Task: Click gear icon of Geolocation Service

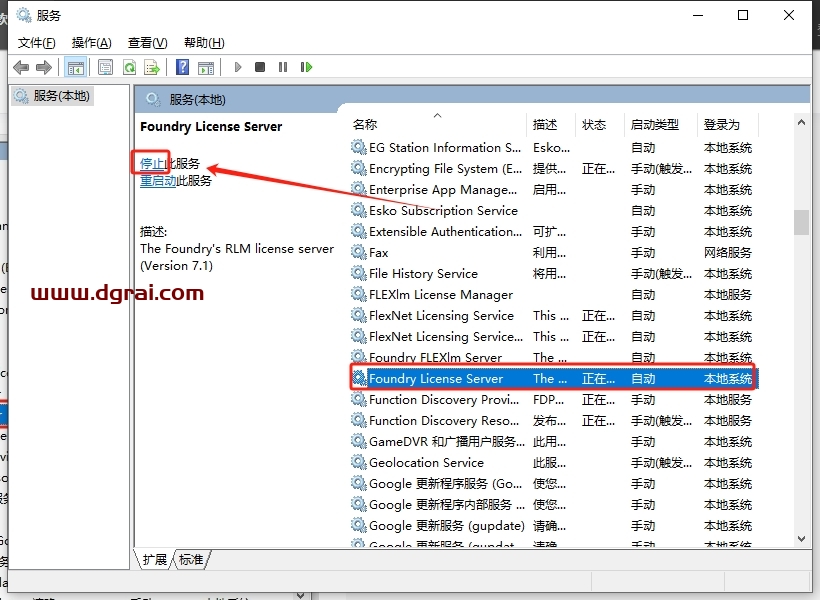Action: [x=358, y=462]
